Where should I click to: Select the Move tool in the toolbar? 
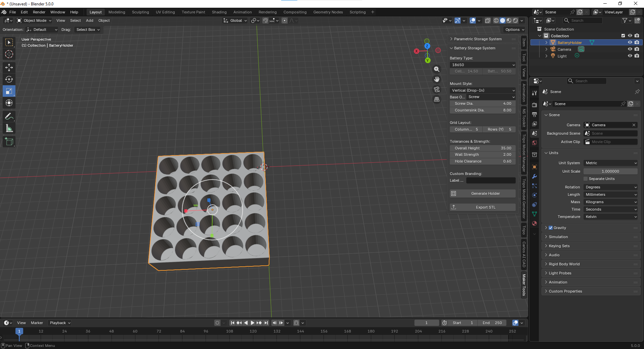tap(9, 68)
